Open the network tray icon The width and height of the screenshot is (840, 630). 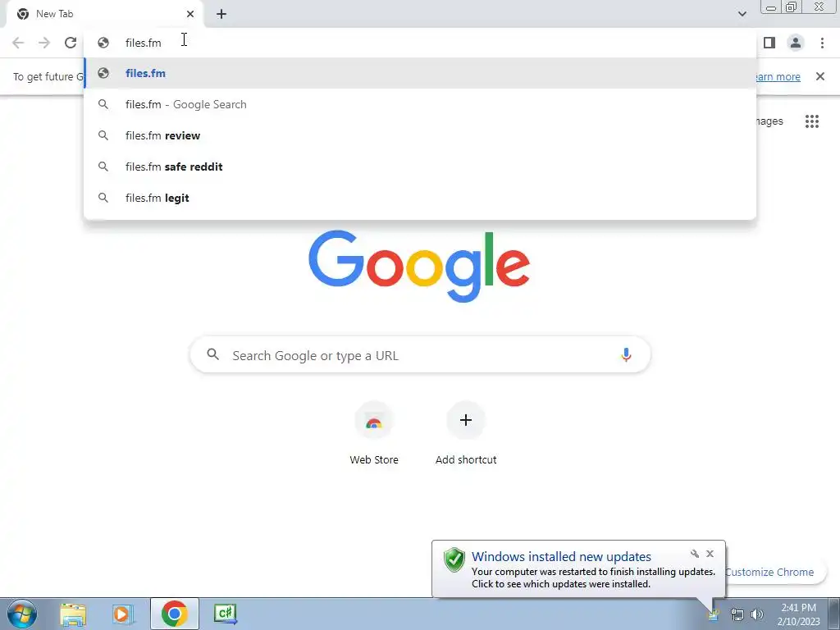(x=737, y=615)
